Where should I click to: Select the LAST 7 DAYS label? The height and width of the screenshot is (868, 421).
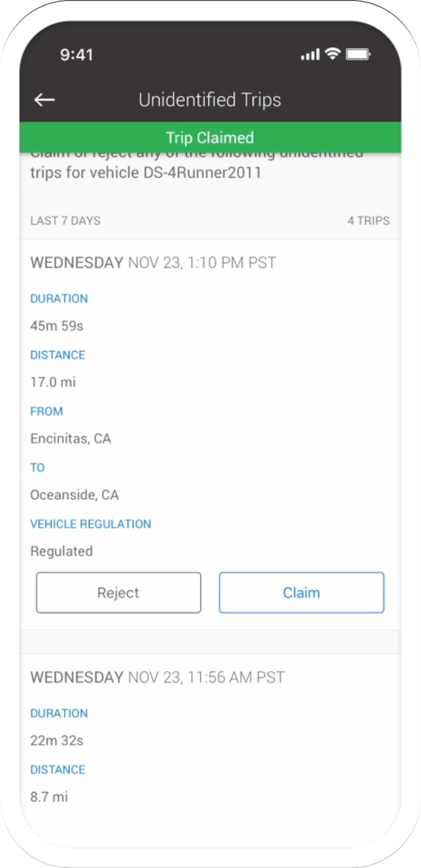[x=66, y=221]
